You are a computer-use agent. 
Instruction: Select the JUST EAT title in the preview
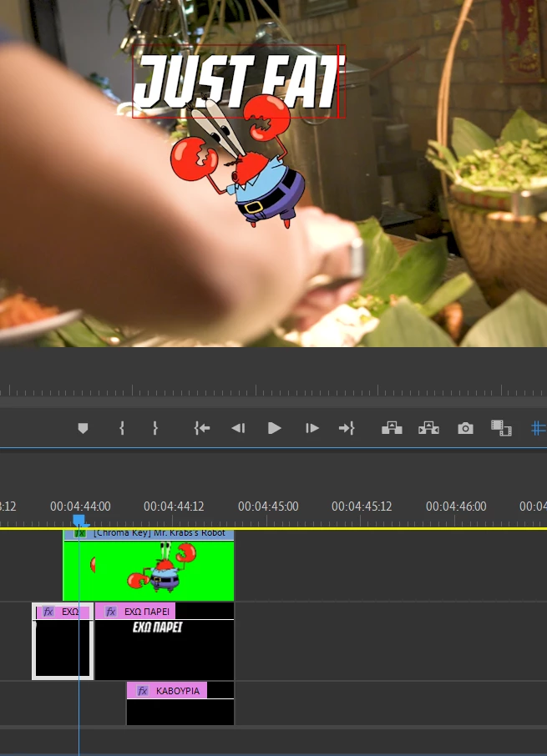coord(238,81)
